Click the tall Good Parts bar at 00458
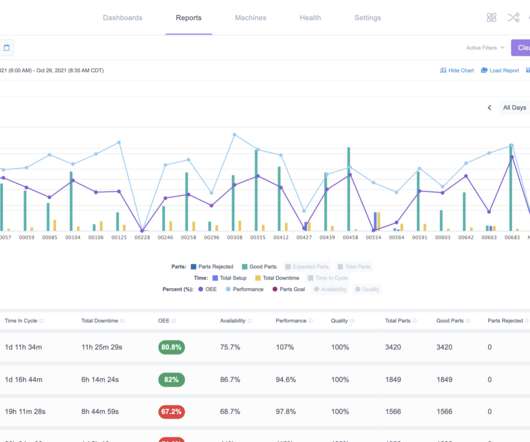 [x=348, y=189]
